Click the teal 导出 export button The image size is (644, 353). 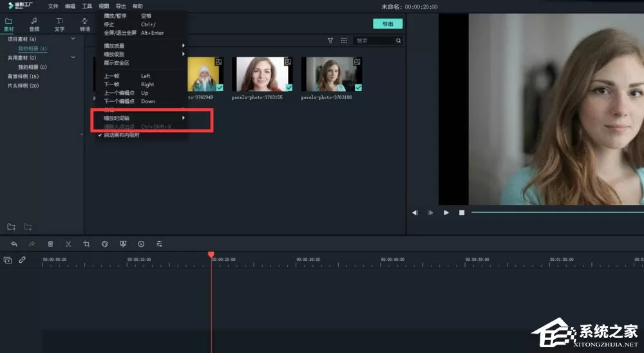(x=388, y=24)
